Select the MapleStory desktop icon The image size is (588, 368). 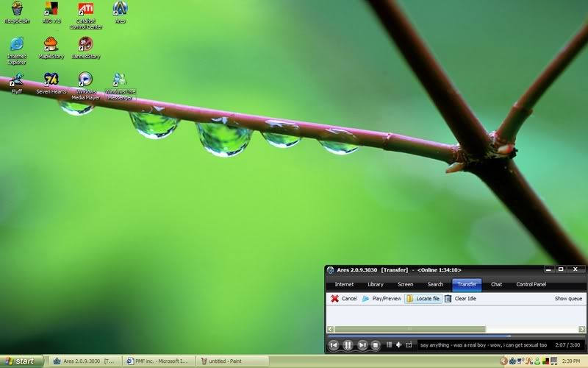pyautogui.click(x=51, y=47)
